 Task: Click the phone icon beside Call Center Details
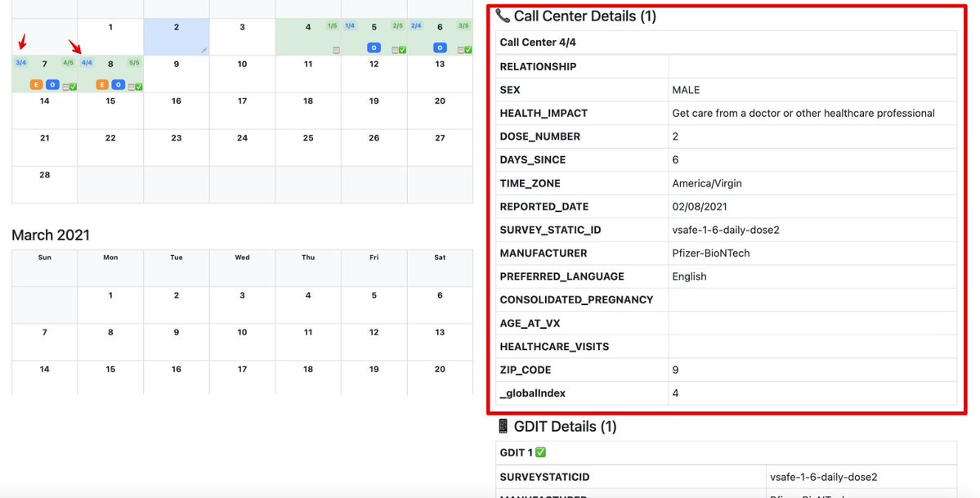click(503, 16)
